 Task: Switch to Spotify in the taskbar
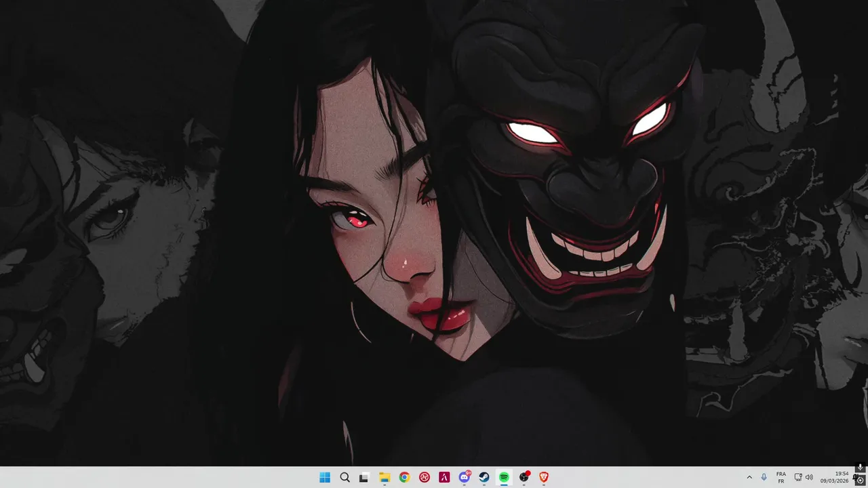[505, 477]
